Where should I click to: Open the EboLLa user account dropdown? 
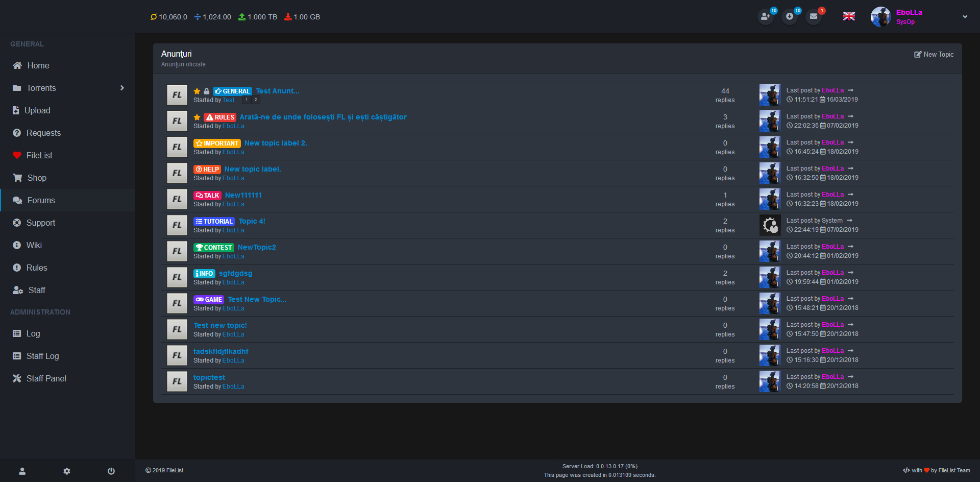[x=964, y=17]
